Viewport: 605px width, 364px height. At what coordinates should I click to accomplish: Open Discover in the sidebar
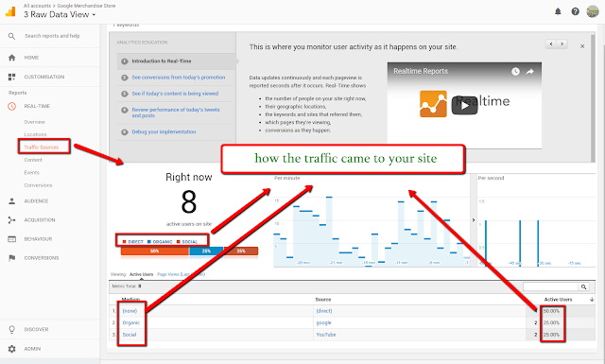coord(36,329)
